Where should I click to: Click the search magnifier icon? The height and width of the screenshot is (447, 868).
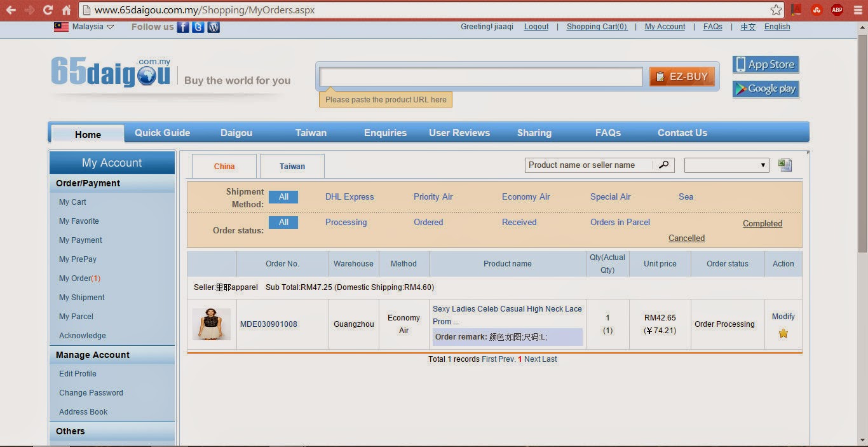pyautogui.click(x=663, y=165)
